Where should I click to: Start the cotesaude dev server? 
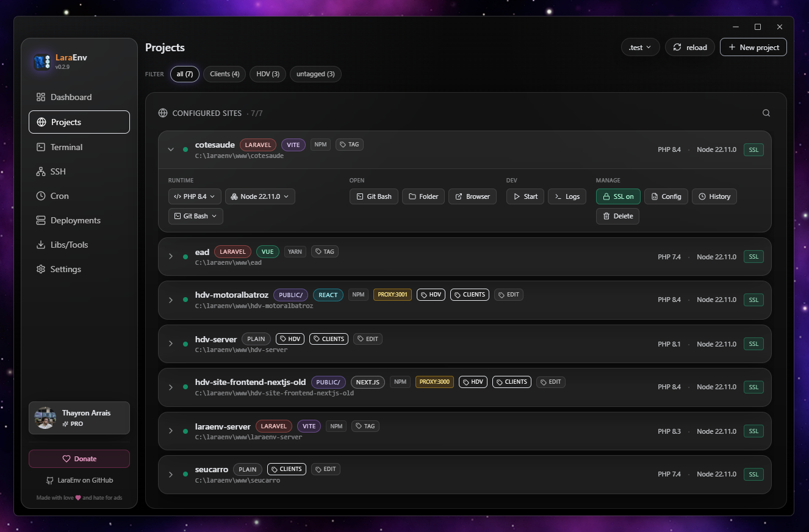(525, 196)
